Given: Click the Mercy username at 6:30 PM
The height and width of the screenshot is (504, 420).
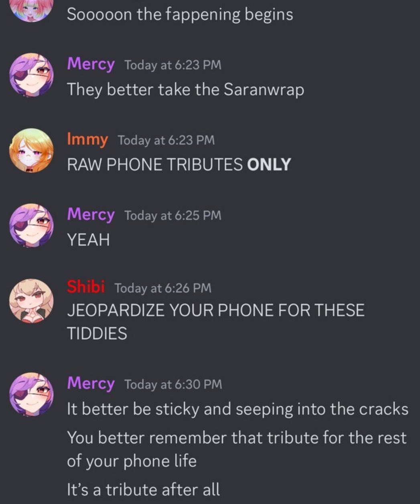Looking at the screenshot, I should pyautogui.click(x=91, y=383).
